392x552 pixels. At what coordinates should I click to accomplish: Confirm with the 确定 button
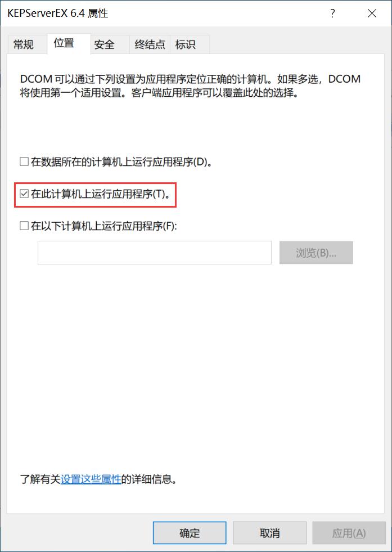pos(190,533)
